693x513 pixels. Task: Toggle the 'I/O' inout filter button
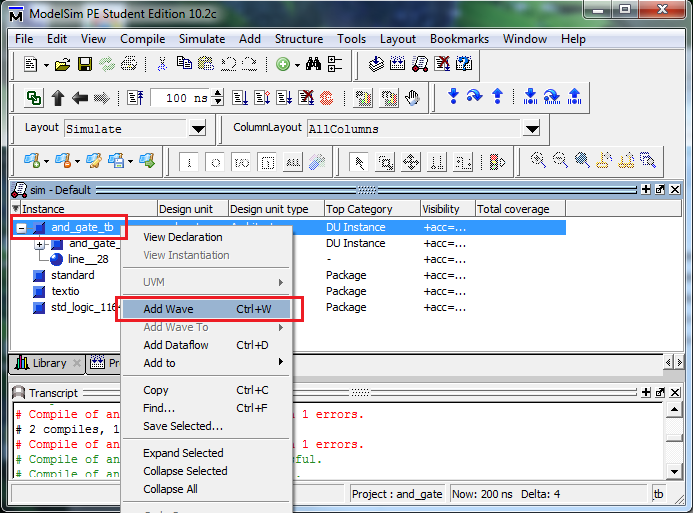coord(241,163)
